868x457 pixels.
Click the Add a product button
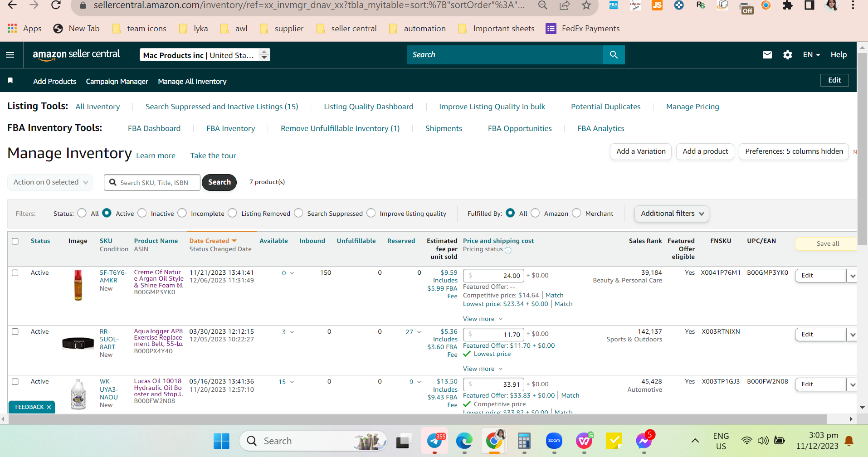(x=705, y=151)
